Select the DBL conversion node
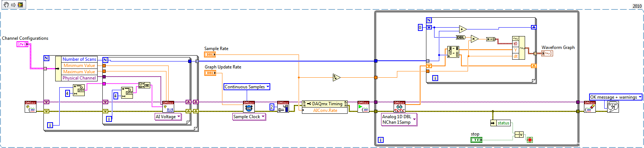Image resolution: width=644 pixels, height=148 pixels. [x=461, y=37]
